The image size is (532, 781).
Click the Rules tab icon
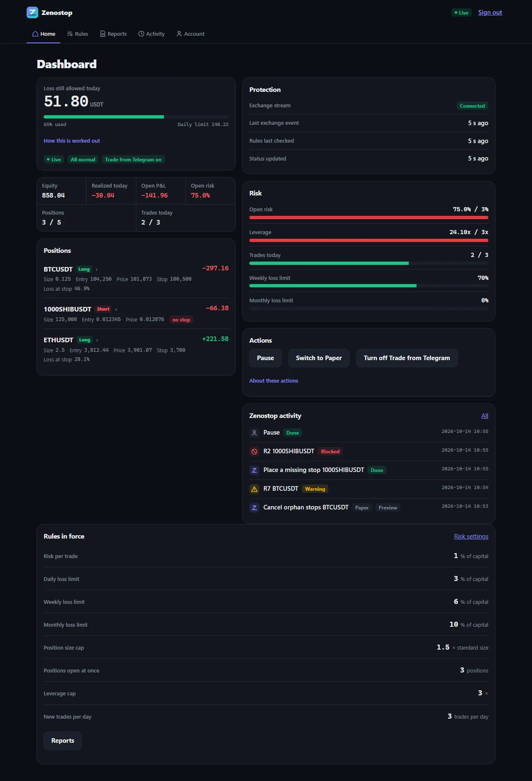(70, 34)
